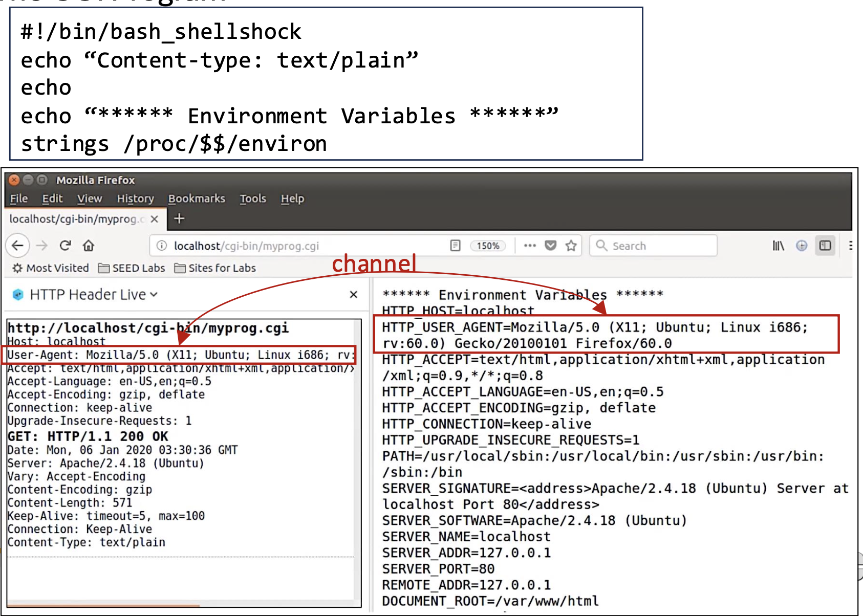Reload the current page
Screen dimensions: 863x616
point(65,246)
